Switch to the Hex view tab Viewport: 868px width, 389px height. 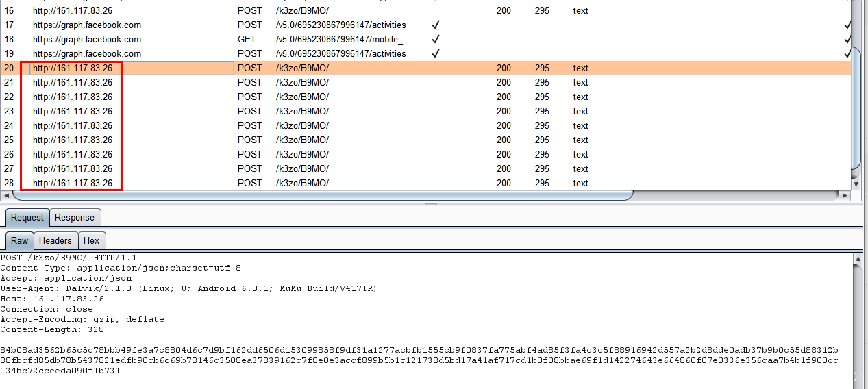pos(91,240)
